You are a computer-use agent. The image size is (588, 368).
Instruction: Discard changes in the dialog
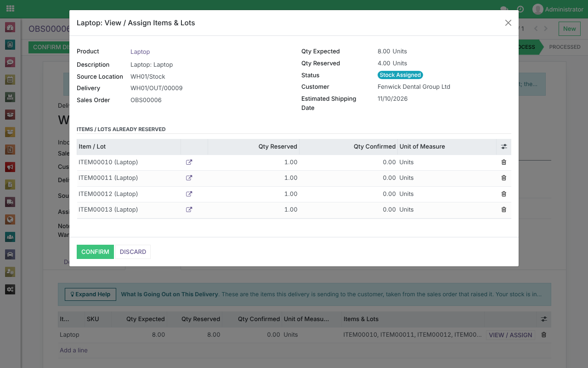tap(133, 252)
